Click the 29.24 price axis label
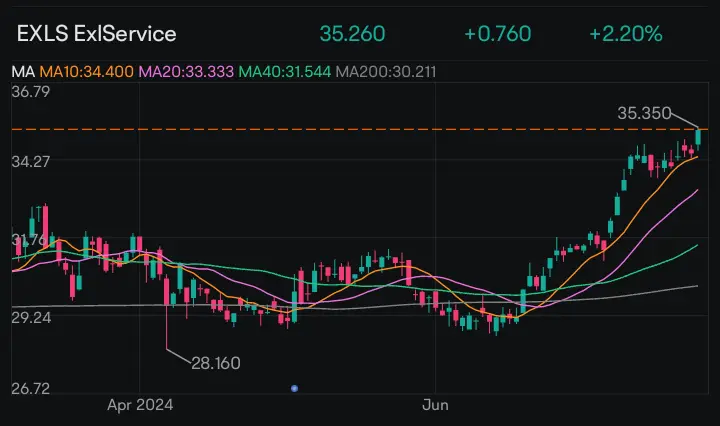Viewport: 720px width, 426px height. [31, 318]
